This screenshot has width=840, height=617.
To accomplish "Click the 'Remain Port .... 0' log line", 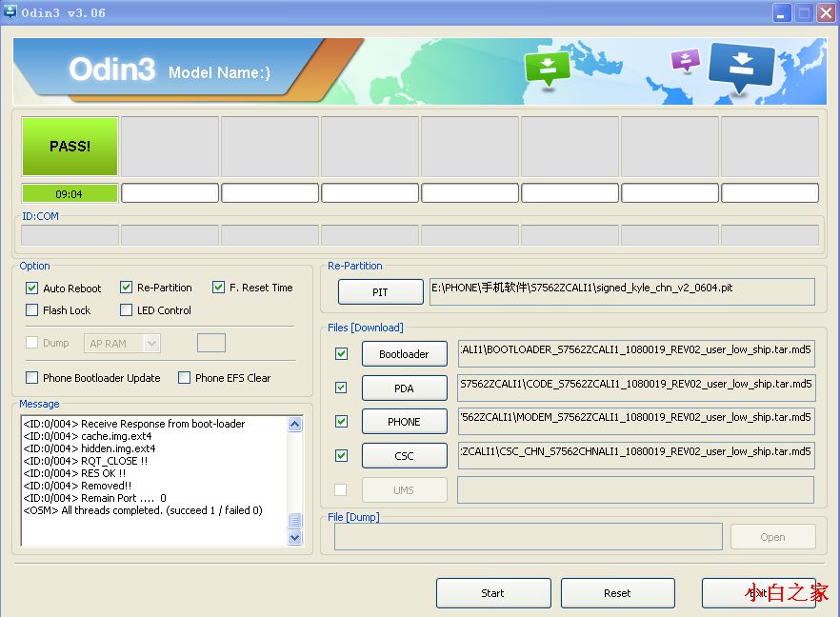I will point(95,498).
